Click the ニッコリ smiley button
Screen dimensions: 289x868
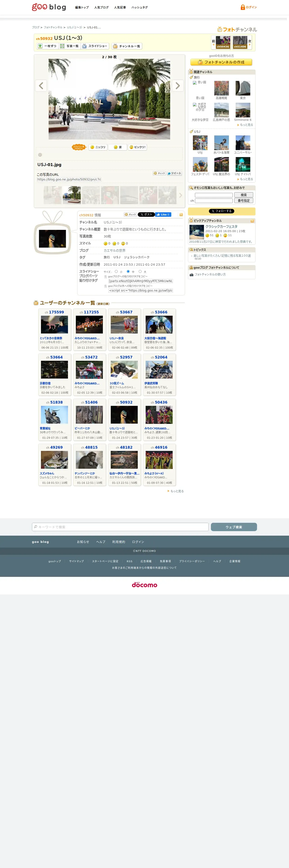98,147
